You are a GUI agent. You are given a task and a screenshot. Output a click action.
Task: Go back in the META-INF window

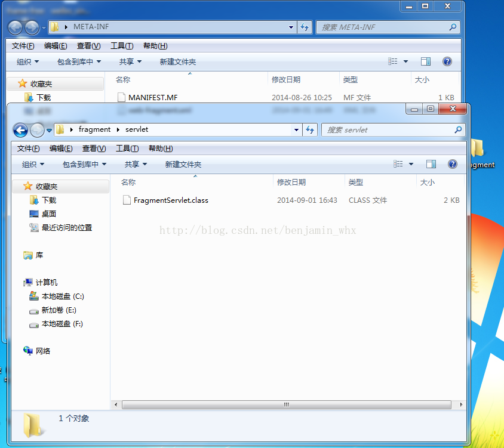[x=16, y=27]
